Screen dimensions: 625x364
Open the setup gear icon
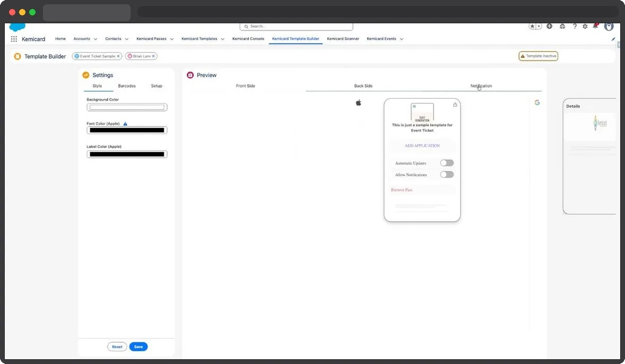point(585,26)
